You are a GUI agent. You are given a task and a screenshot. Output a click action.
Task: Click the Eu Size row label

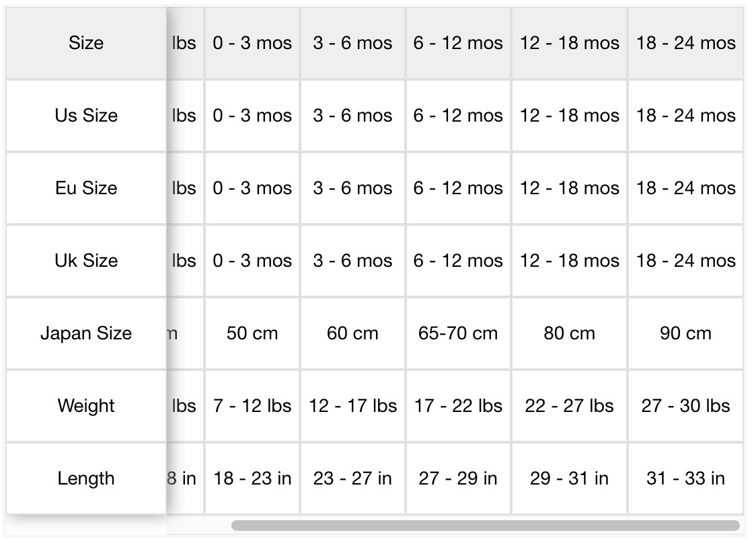[x=86, y=188]
